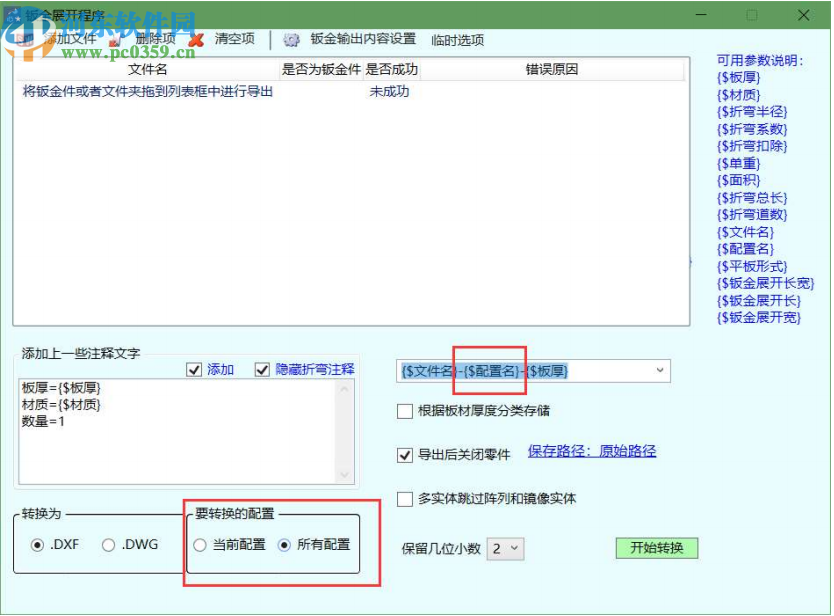Insert parameter {$钣金展开长宽}
The width and height of the screenshot is (834, 616).
coord(765,283)
